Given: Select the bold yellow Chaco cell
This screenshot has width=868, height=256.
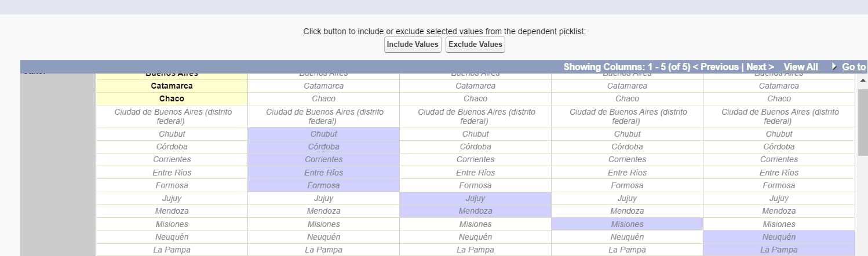Looking at the screenshot, I should 172,98.
